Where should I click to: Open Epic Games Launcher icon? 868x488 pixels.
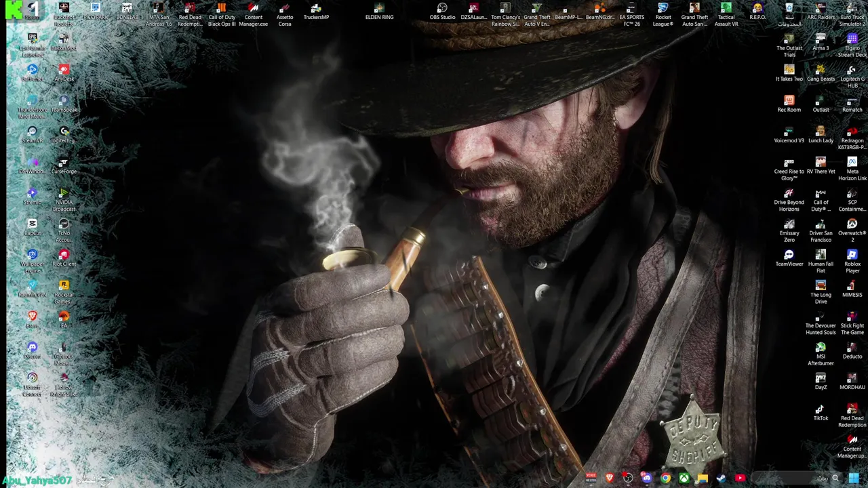tap(32, 45)
